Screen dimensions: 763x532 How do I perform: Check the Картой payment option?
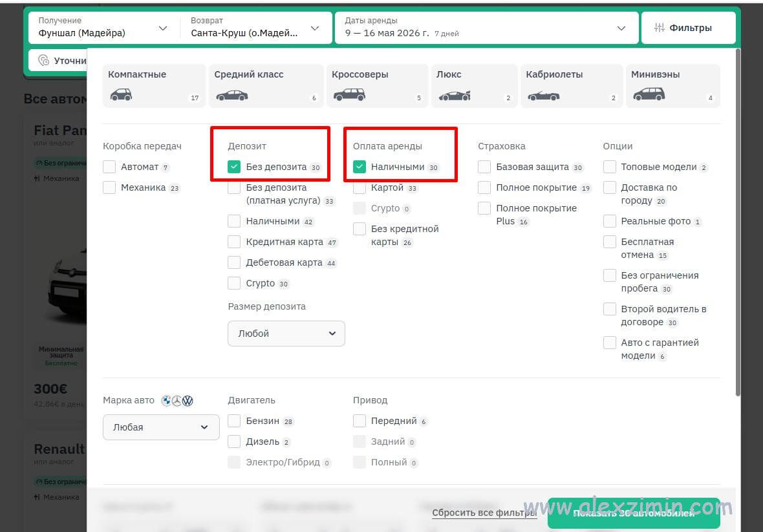point(359,187)
